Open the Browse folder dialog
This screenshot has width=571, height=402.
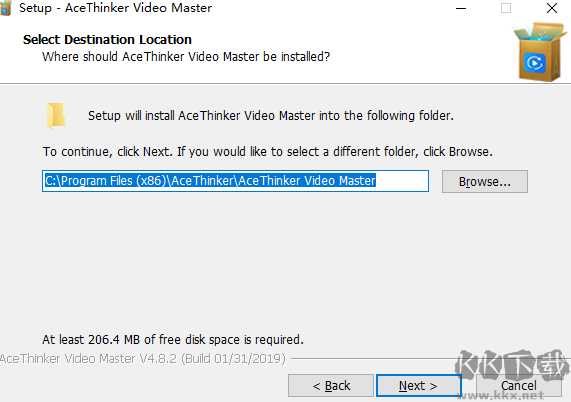click(485, 181)
